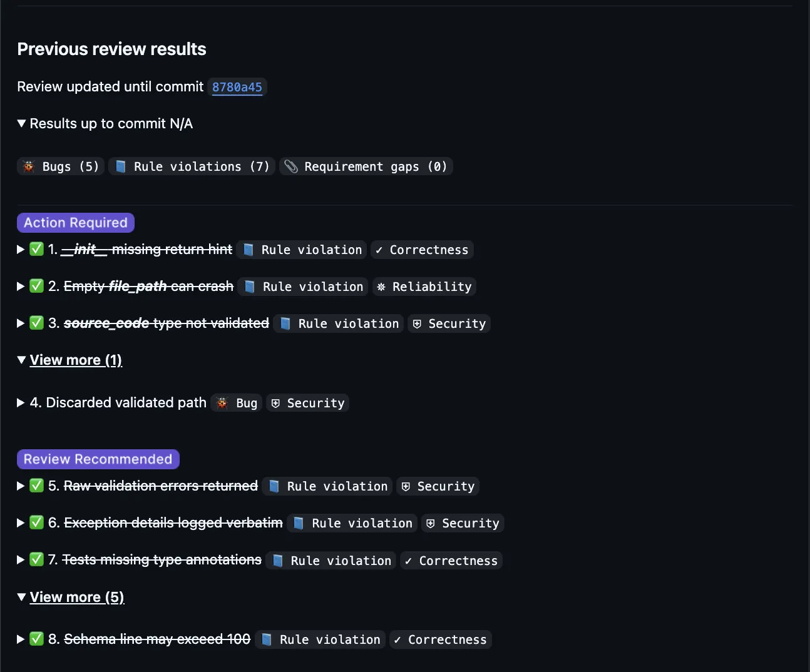Expand item 4 Discarded validated path

tap(21, 402)
